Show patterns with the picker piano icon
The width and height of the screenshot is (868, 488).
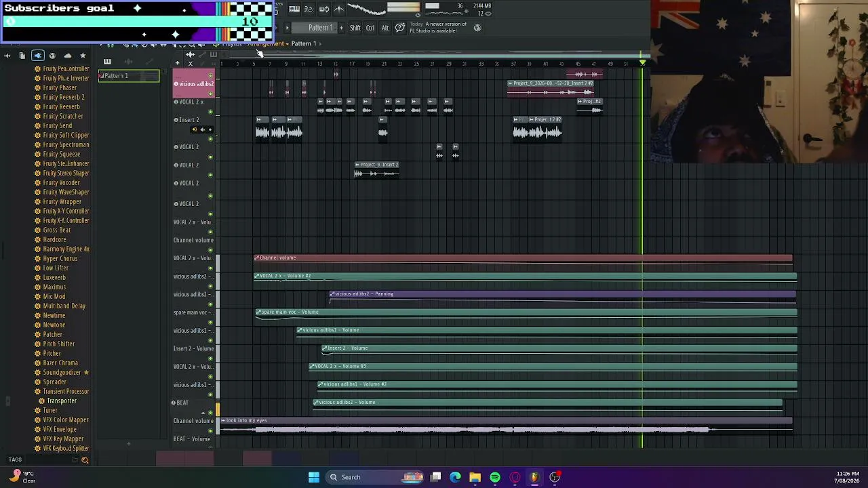pos(107,62)
